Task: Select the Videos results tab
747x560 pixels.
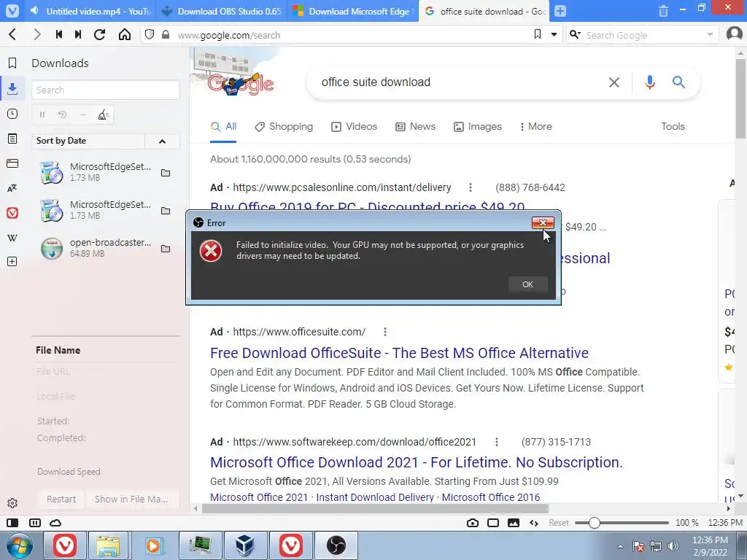Action: point(354,127)
